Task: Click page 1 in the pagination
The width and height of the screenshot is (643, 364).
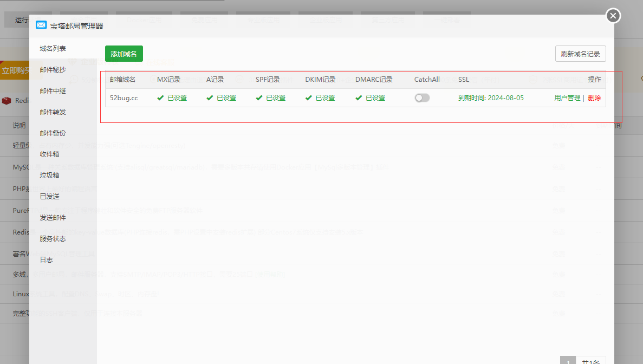Action: click(x=568, y=361)
